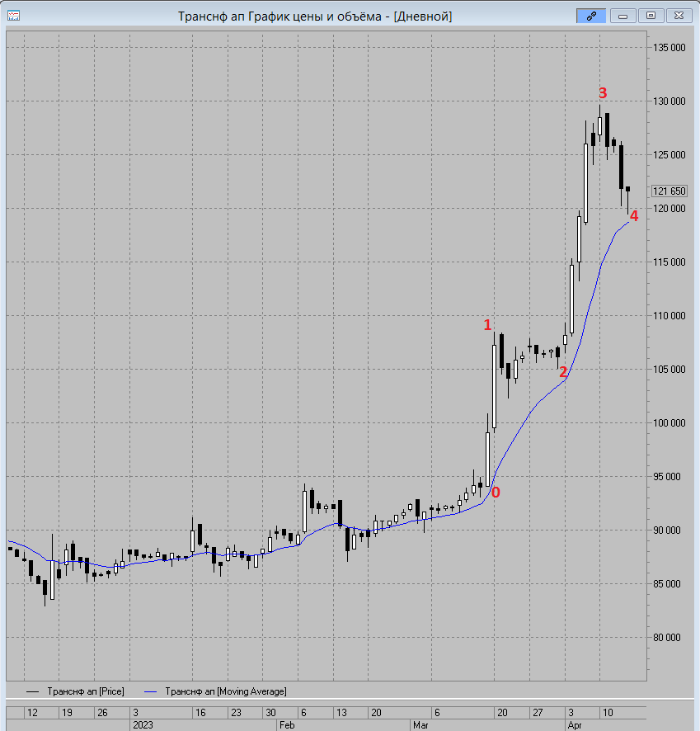Click the 115 000 price axis label

click(669, 262)
